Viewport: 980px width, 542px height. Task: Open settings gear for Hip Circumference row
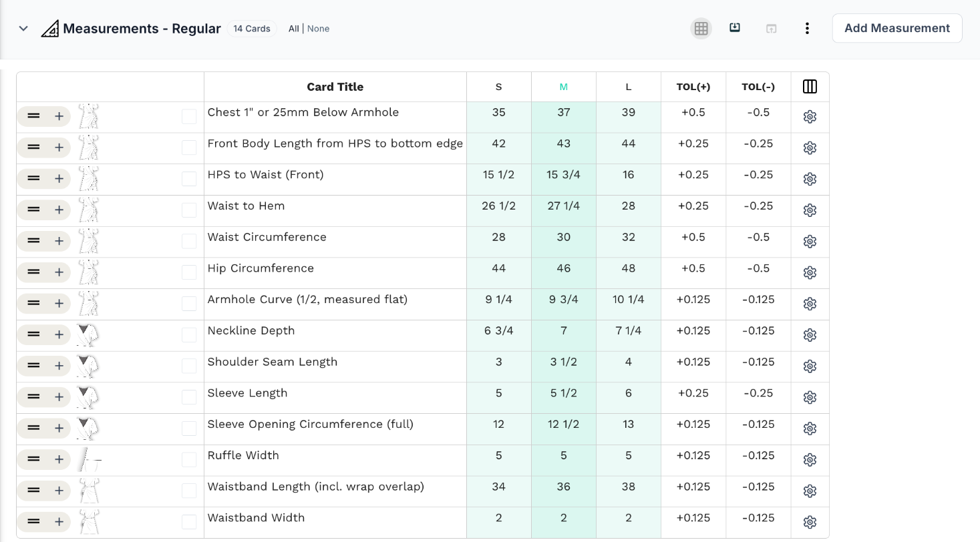810,272
